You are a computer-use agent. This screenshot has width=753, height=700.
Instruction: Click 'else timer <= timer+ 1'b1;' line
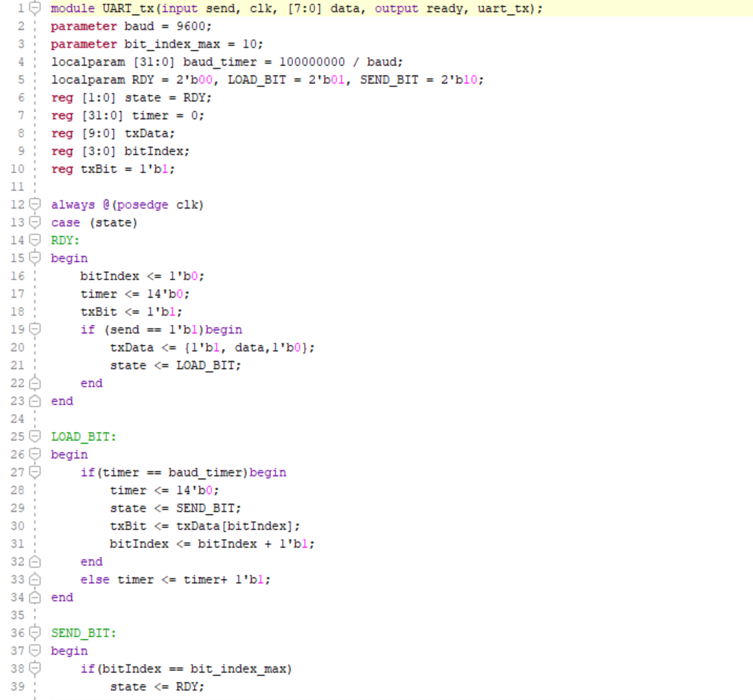(175, 580)
